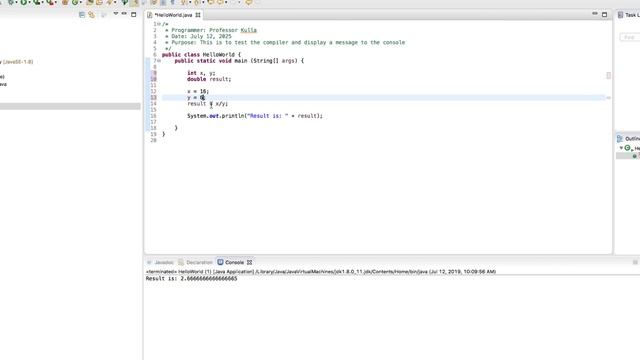Viewport: 640px width, 360px height.
Task: Click the Find field in Task List
Action: (630, 37)
